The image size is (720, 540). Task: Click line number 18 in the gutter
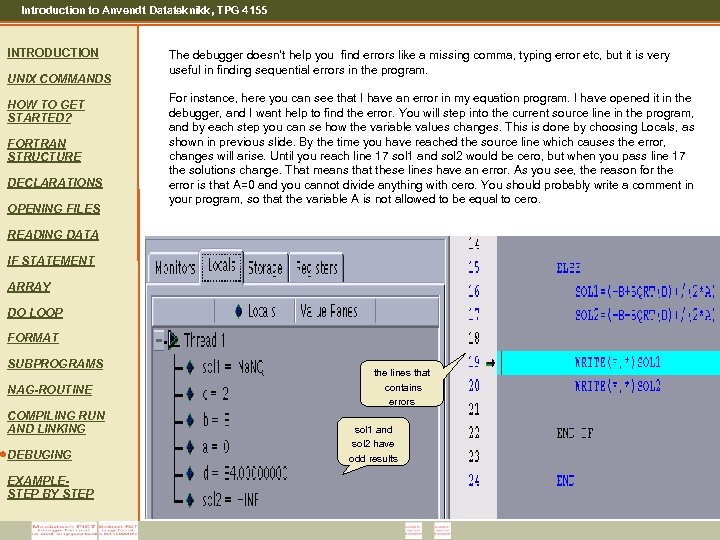point(474,338)
